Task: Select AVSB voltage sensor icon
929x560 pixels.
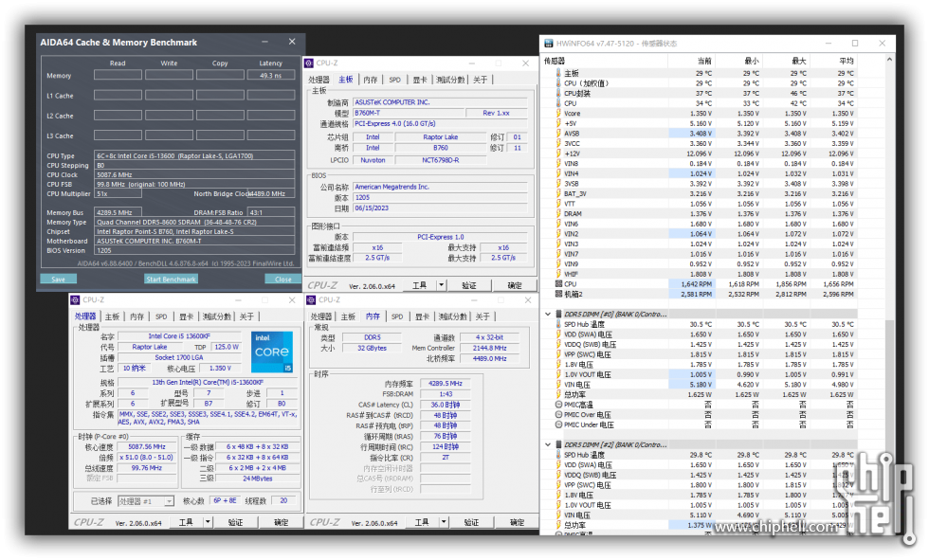Action: [558, 134]
